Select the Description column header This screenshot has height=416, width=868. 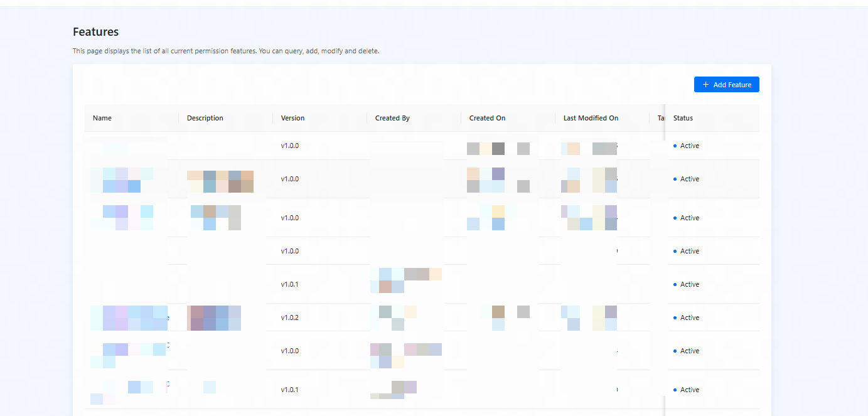(x=205, y=118)
